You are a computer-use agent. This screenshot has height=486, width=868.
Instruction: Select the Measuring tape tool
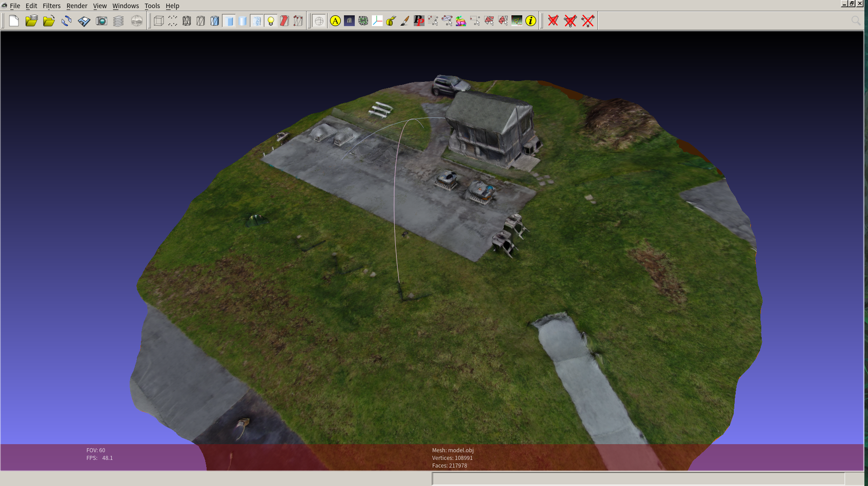point(391,21)
